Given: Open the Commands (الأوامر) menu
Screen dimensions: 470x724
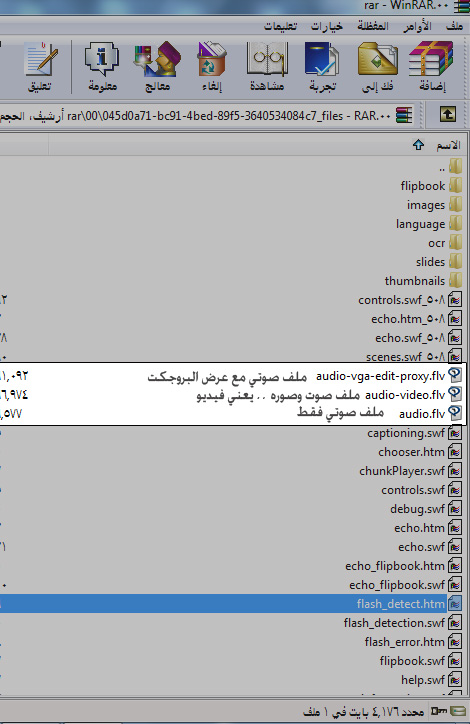Looking at the screenshot, I should [x=417, y=26].
